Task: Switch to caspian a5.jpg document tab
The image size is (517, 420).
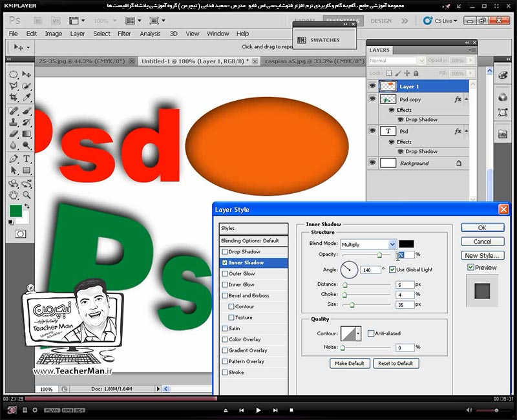Action: 314,61
